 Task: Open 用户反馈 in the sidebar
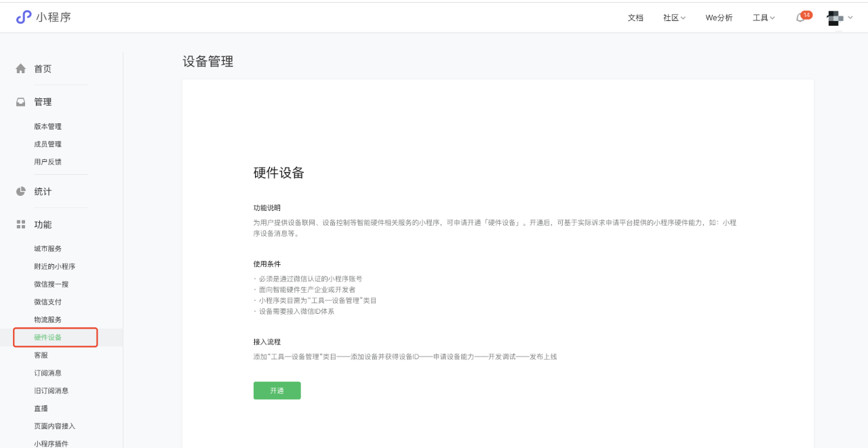pyautogui.click(x=47, y=162)
